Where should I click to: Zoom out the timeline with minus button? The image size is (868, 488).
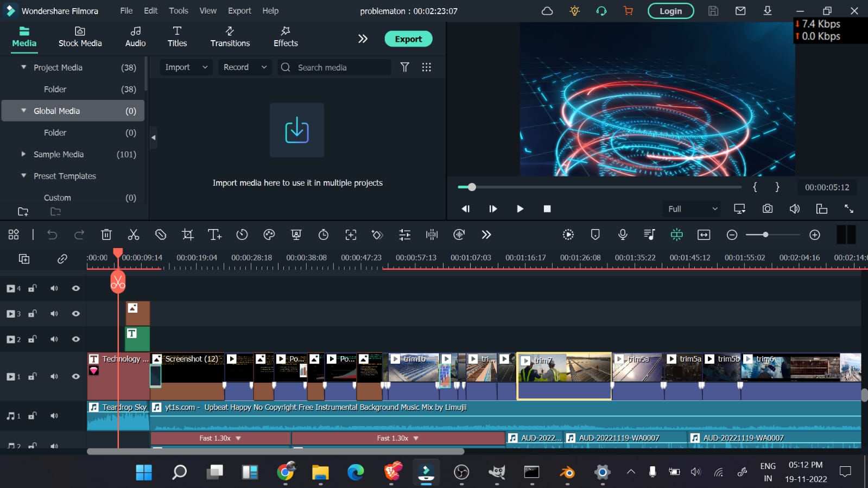(x=732, y=235)
